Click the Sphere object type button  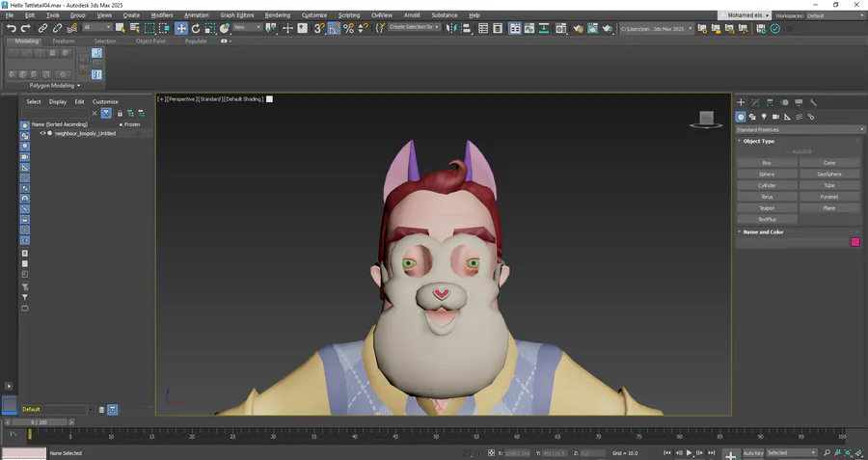click(x=767, y=174)
